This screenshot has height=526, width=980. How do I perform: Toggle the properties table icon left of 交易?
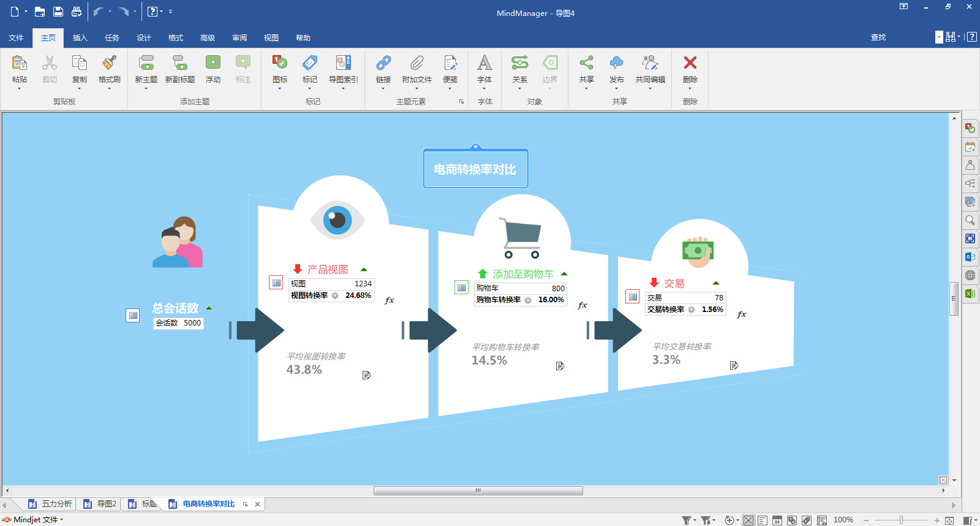632,297
